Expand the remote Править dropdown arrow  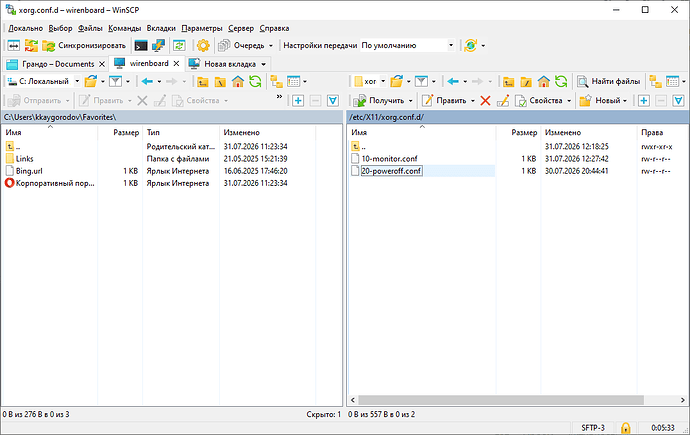click(473, 101)
